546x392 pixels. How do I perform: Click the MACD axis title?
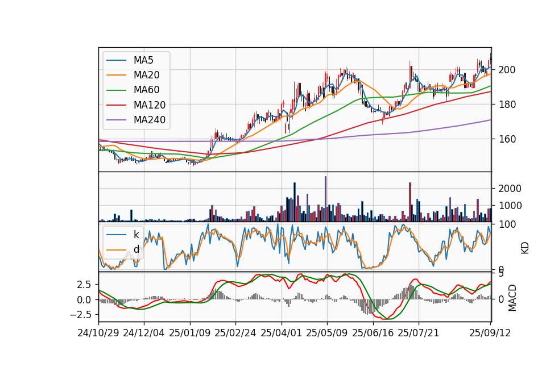pyautogui.click(x=512, y=298)
